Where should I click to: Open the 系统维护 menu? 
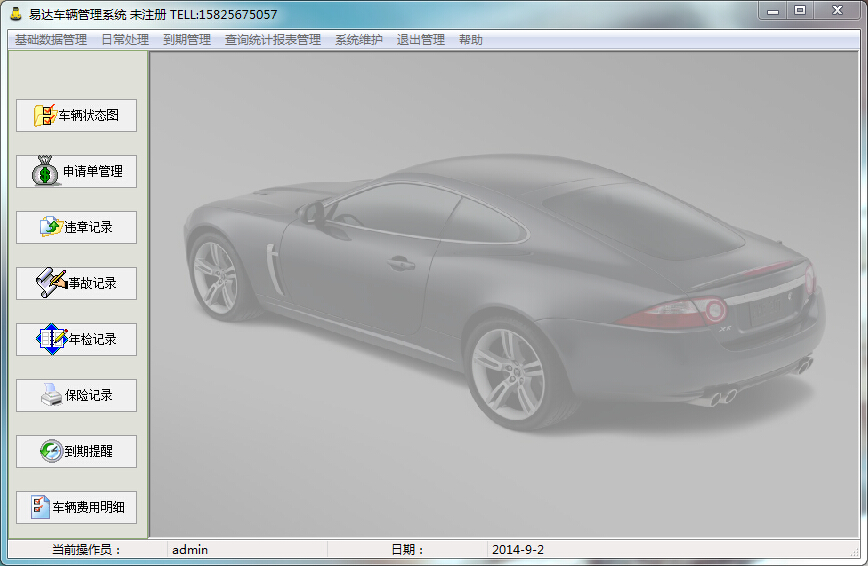[x=359, y=40]
